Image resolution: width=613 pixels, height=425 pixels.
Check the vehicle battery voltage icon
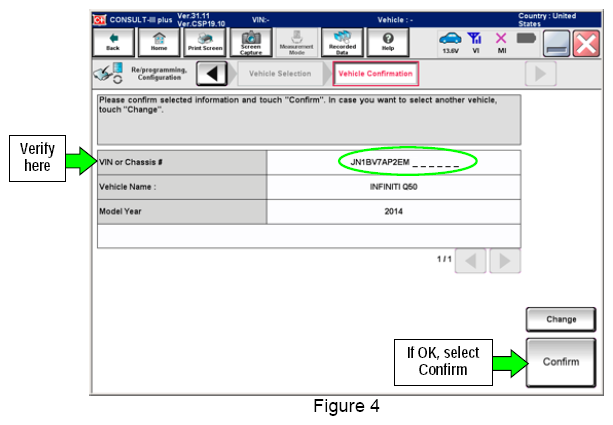point(450,42)
